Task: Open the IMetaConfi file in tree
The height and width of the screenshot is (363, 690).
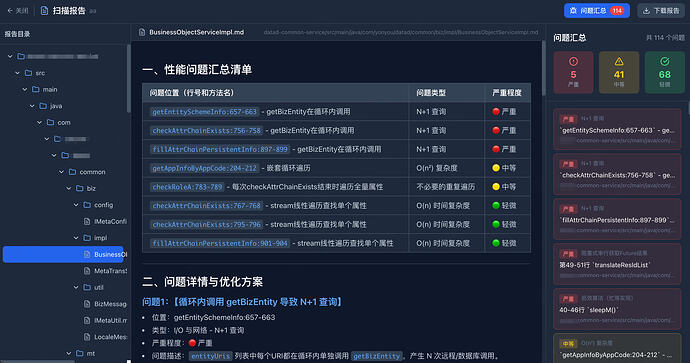Action: pos(105,221)
